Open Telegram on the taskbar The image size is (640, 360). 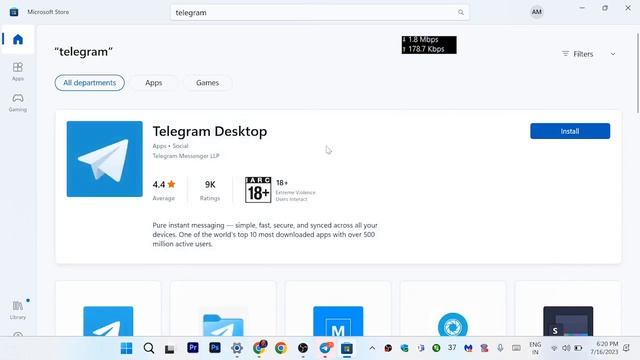[x=325, y=348]
